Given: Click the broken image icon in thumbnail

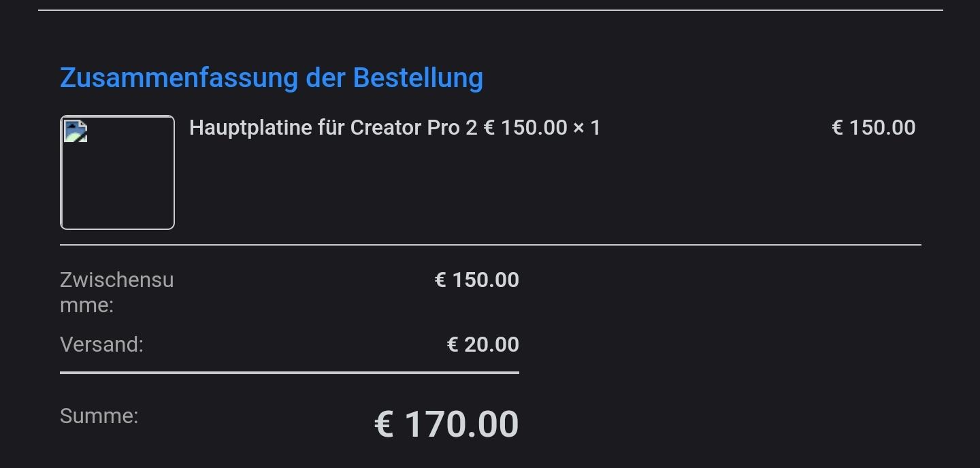Looking at the screenshot, I should (76, 131).
